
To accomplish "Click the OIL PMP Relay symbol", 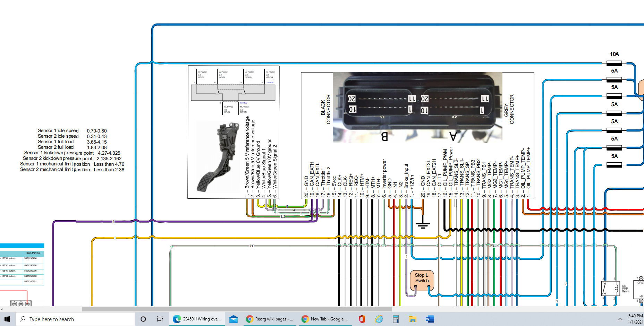I will click(x=610, y=288).
